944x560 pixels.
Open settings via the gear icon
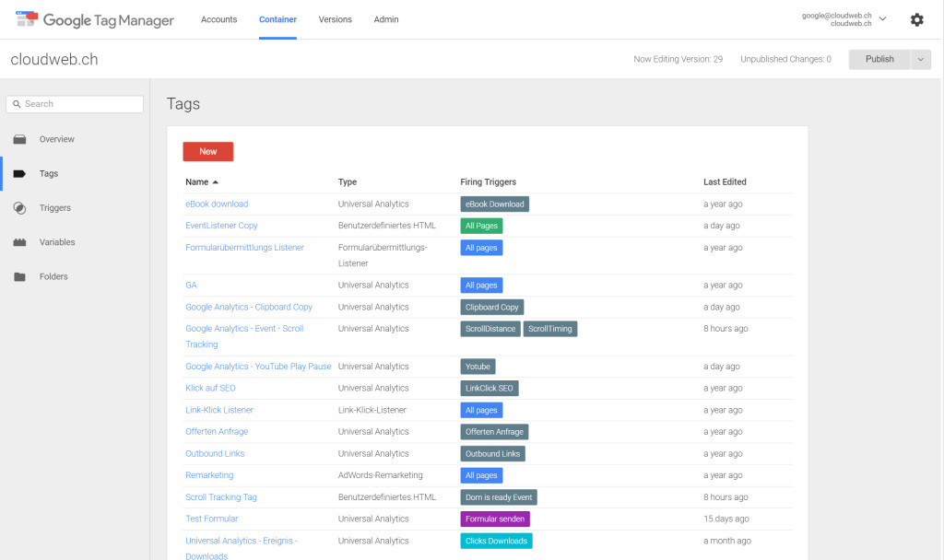916,19
